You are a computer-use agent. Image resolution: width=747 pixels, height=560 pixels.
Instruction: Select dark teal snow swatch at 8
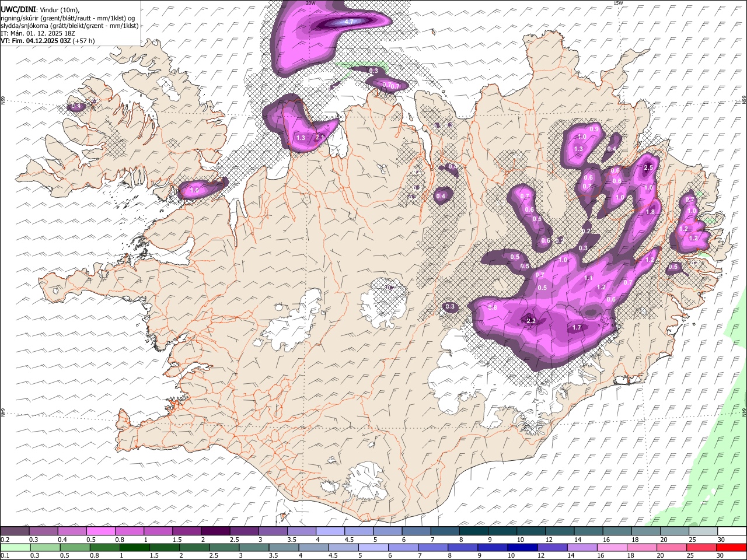(473, 531)
